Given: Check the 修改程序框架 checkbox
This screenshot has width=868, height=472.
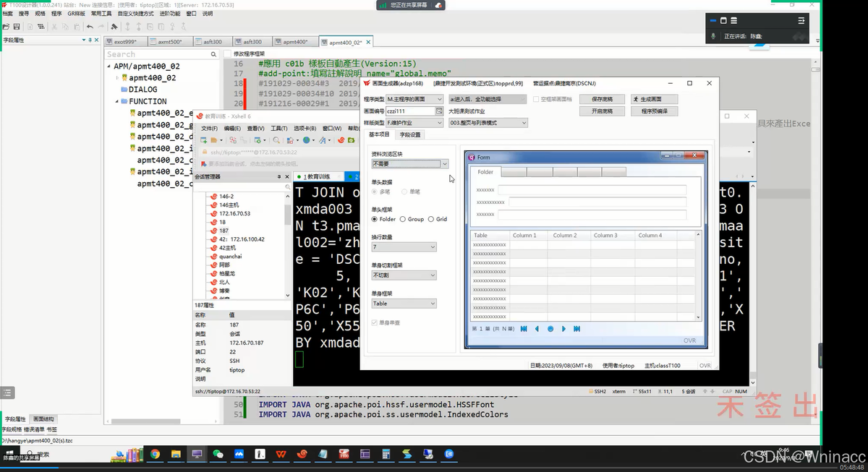Looking at the screenshot, I should pos(227,54).
